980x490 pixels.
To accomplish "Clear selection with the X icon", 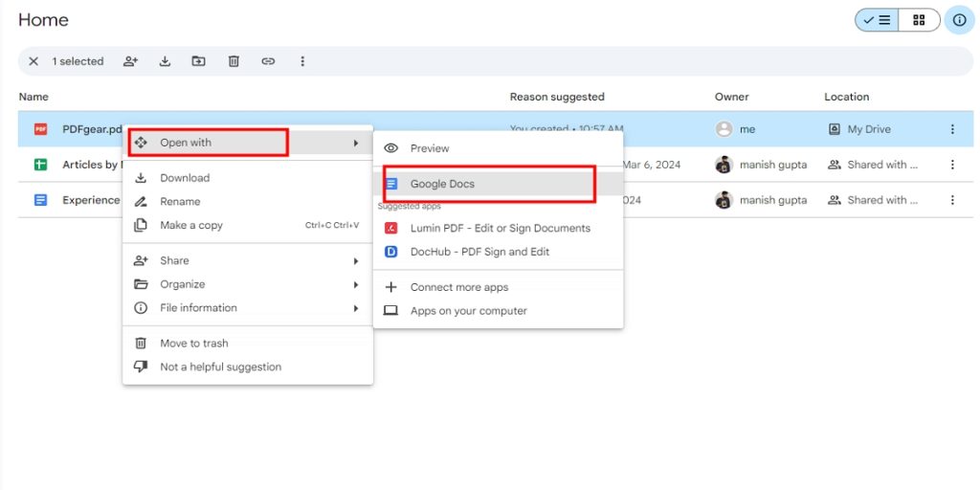I will pyautogui.click(x=33, y=61).
